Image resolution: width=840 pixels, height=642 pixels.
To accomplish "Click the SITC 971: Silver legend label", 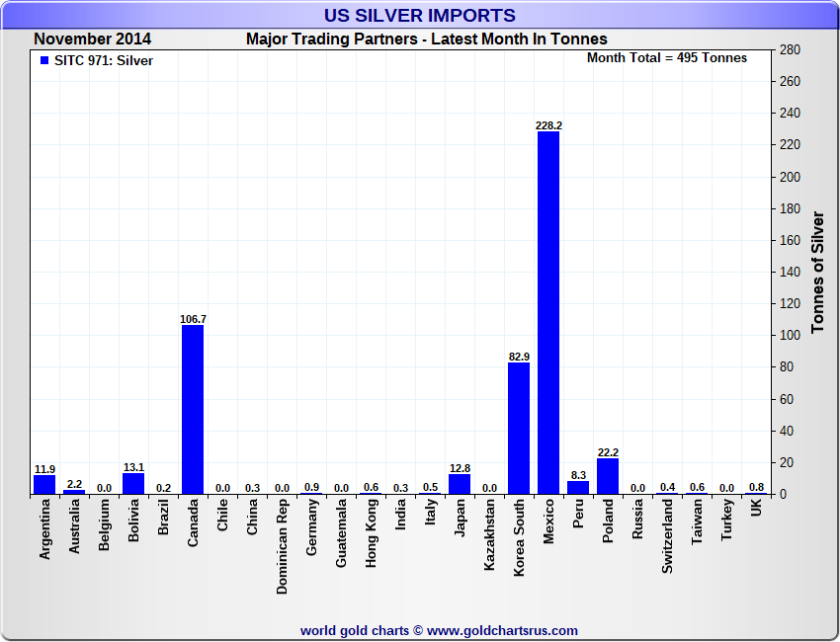I will pos(104,60).
